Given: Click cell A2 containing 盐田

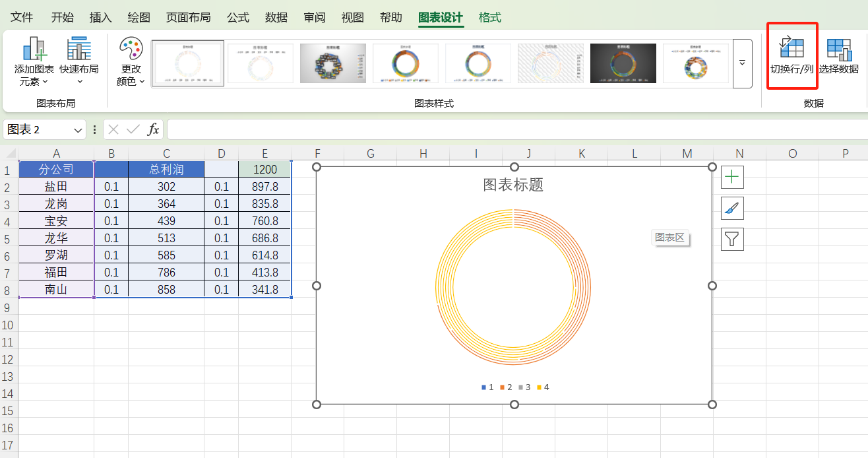Looking at the screenshot, I should click(56, 186).
